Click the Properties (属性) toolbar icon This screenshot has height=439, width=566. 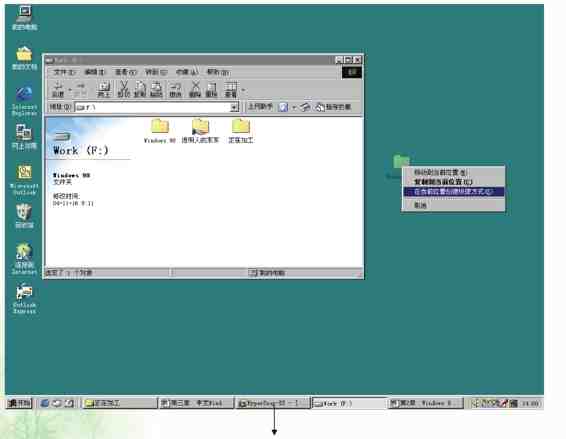211,89
